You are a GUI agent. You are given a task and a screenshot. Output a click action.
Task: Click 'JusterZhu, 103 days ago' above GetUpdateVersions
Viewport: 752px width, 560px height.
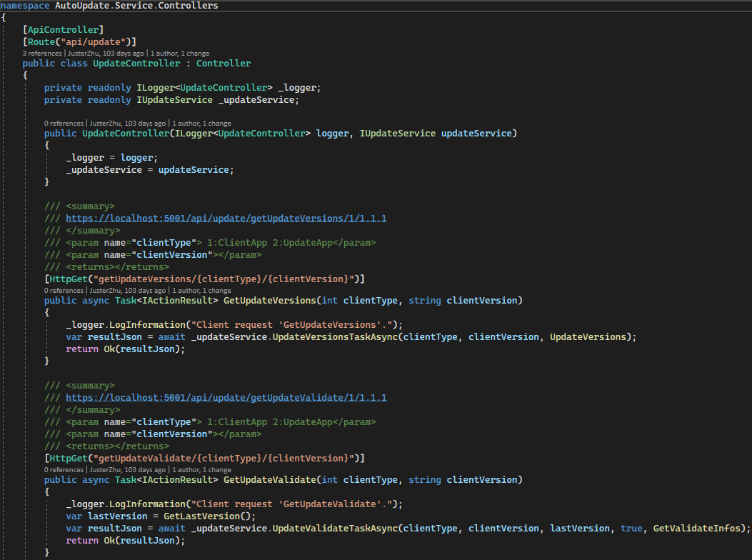[x=128, y=290]
